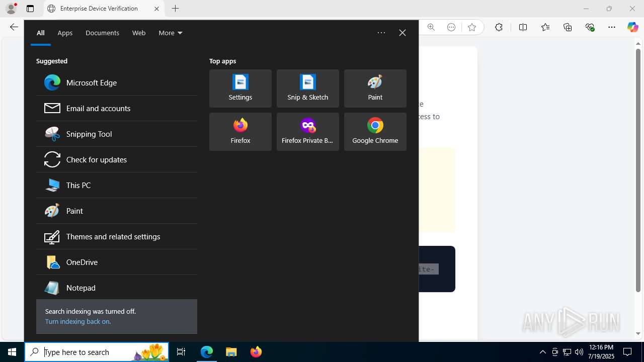Open network status tray icon
644x362 pixels.
click(567, 352)
